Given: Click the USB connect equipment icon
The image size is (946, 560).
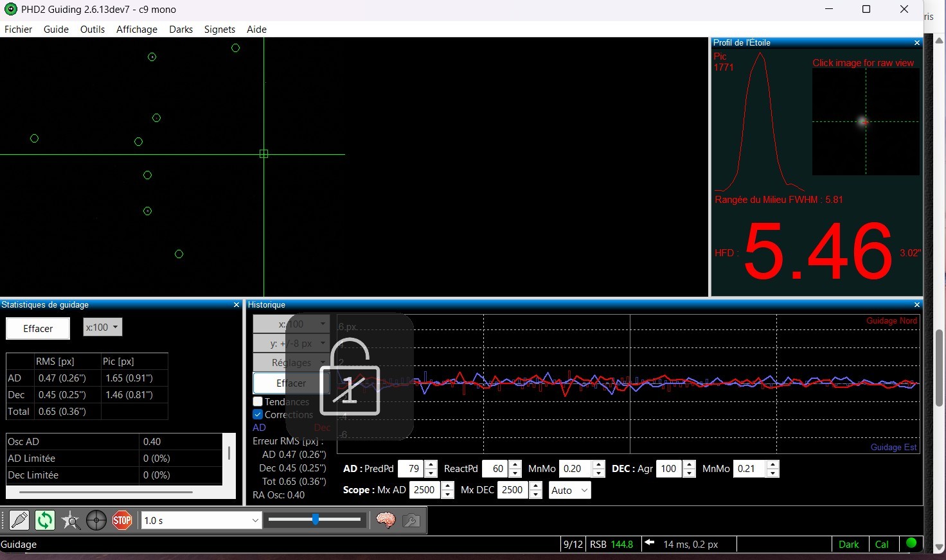Looking at the screenshot, I should click(x=19, y=520).
